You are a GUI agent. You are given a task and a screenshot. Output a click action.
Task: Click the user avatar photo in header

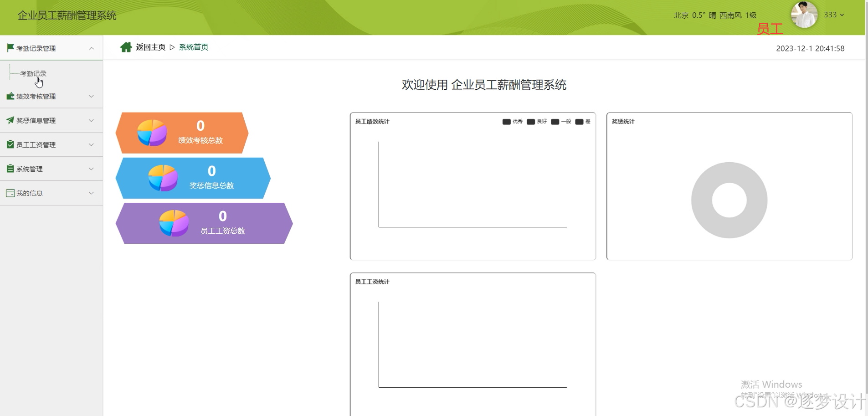[x=804, y=15]
